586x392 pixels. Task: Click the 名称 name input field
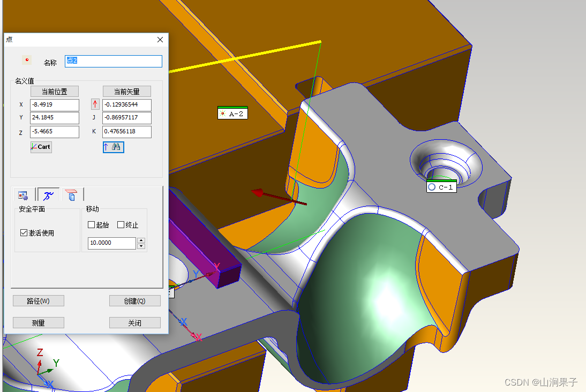click(x=114, y=61)
